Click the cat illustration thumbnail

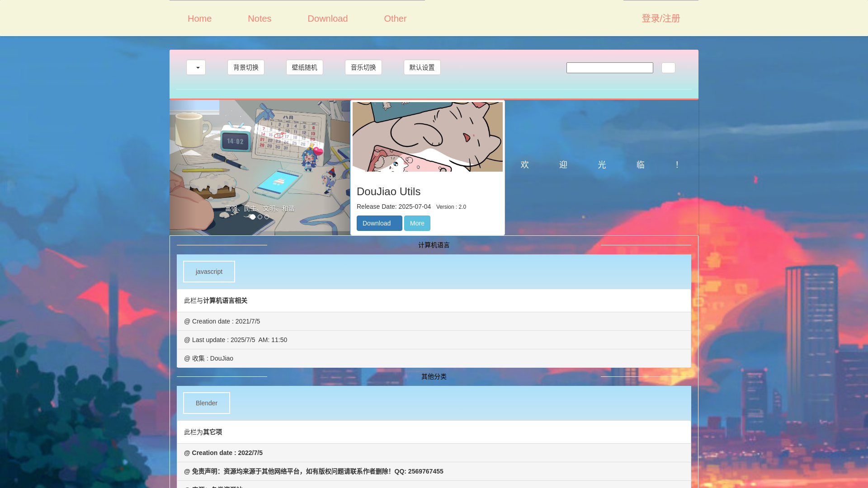point(428,137)
